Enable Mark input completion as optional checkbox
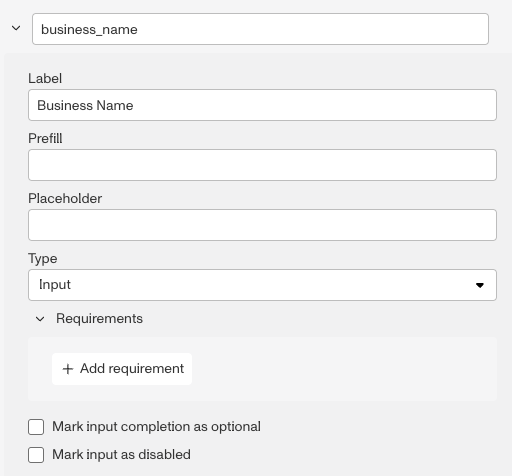 pos(36,427)
